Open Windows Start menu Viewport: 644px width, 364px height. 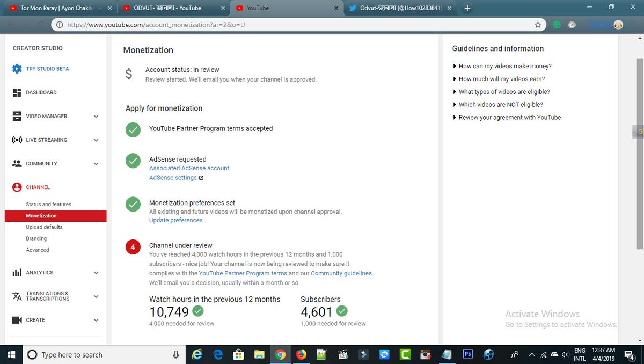click(x=12, y=354)
